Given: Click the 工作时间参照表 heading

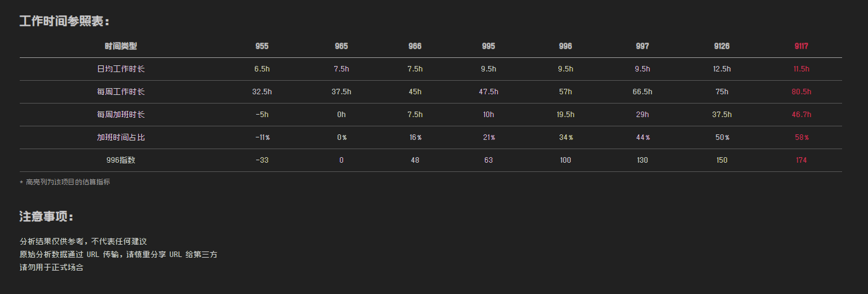Looking at the screenshot, I should coord(64,22).
